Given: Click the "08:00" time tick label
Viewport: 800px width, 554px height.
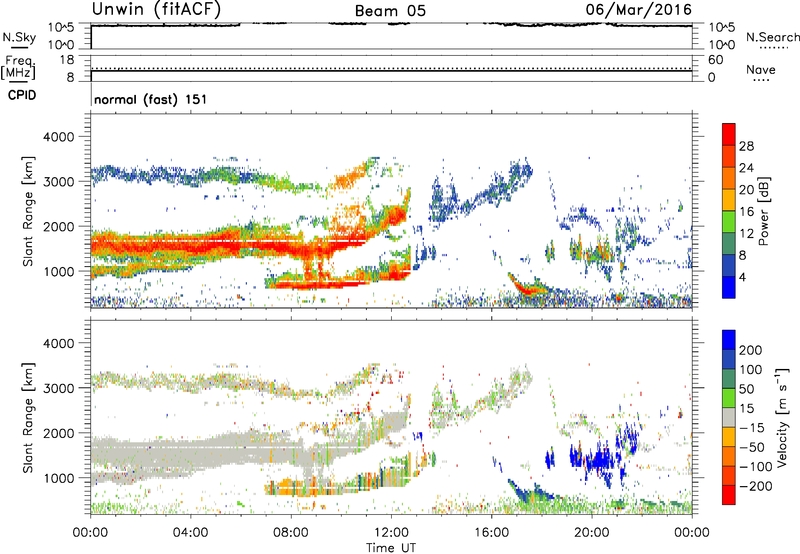Looking at the screenshot, I should point(291,533).
